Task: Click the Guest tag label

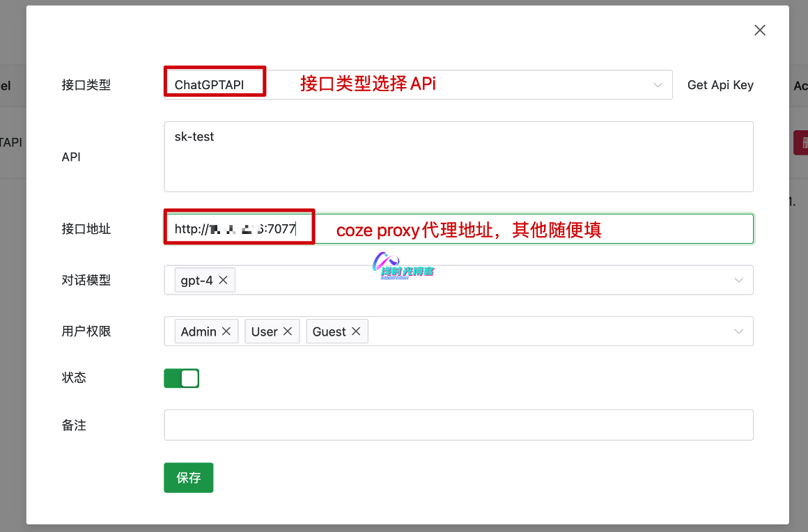Action: point(329,331)
